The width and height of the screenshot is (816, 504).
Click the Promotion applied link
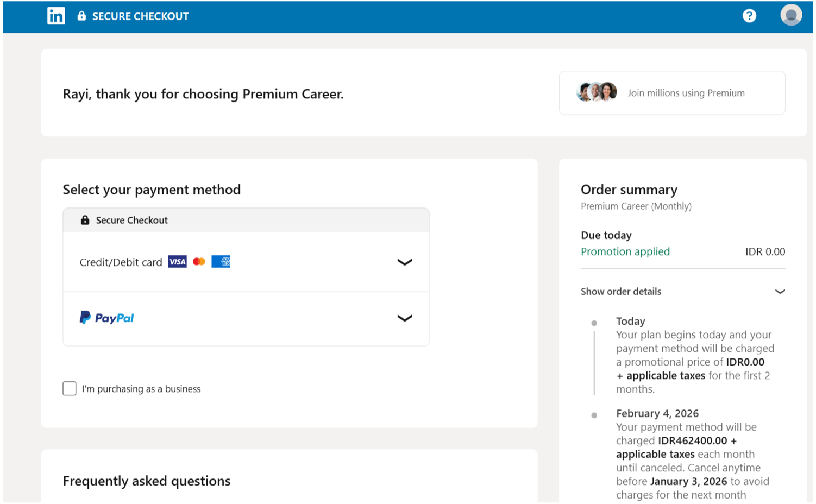625,251
